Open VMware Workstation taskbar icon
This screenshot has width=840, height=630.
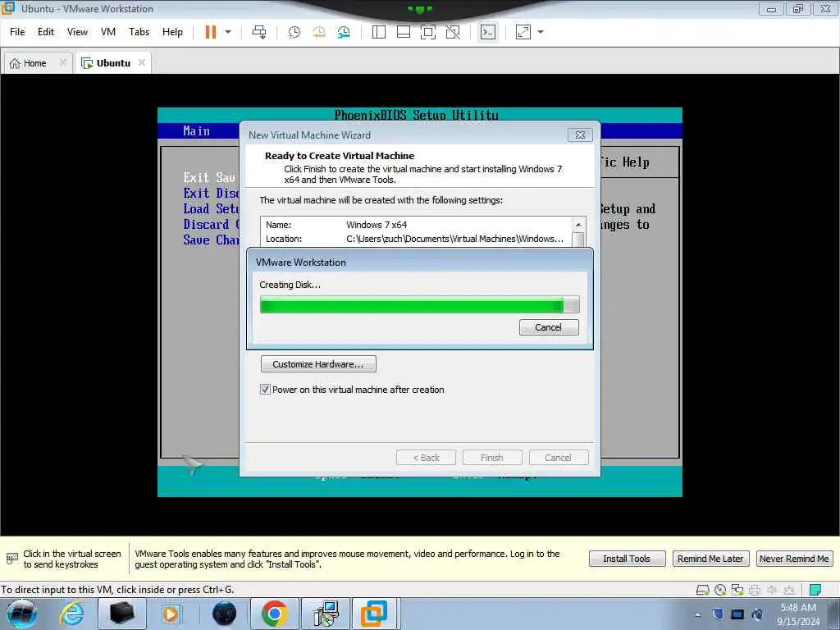(374, 614)
